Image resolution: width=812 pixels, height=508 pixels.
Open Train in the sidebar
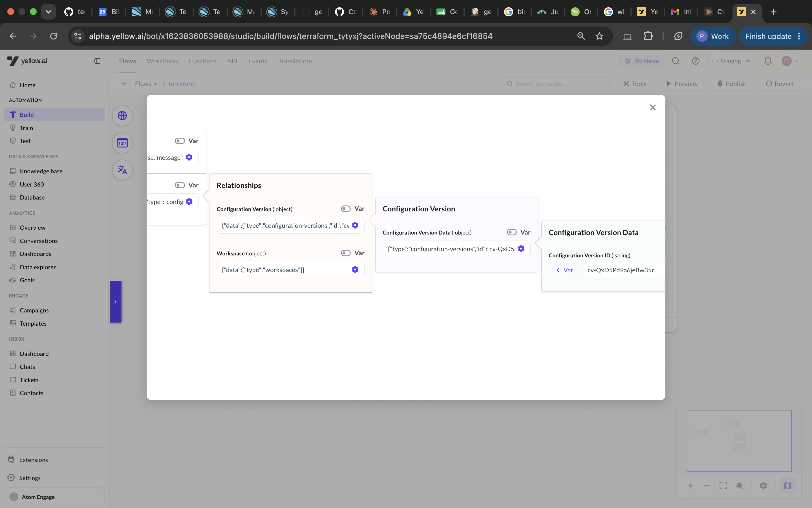tap(54, 128)
